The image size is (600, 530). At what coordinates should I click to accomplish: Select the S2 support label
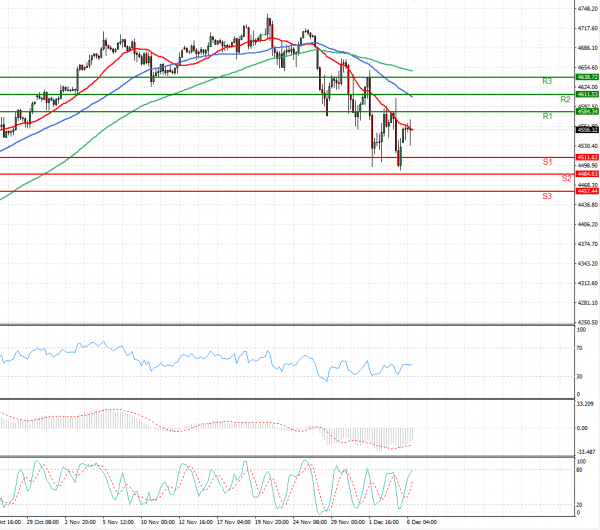pos(565,178)
